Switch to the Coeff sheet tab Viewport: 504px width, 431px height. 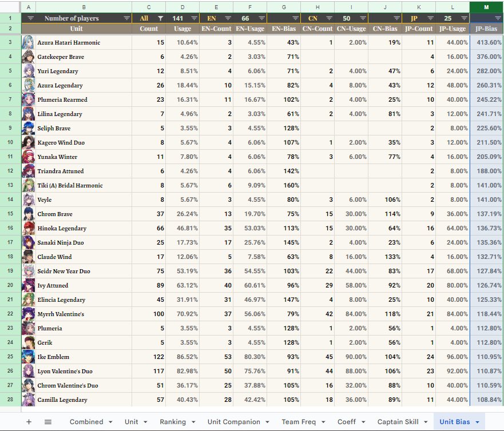point(347,422)
